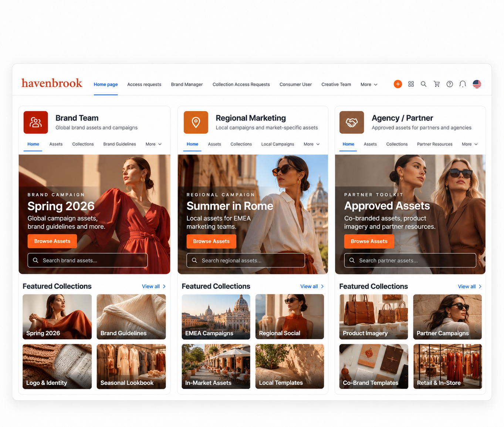Open the Product Imagery collection thumbnail

tap(373, 317)
